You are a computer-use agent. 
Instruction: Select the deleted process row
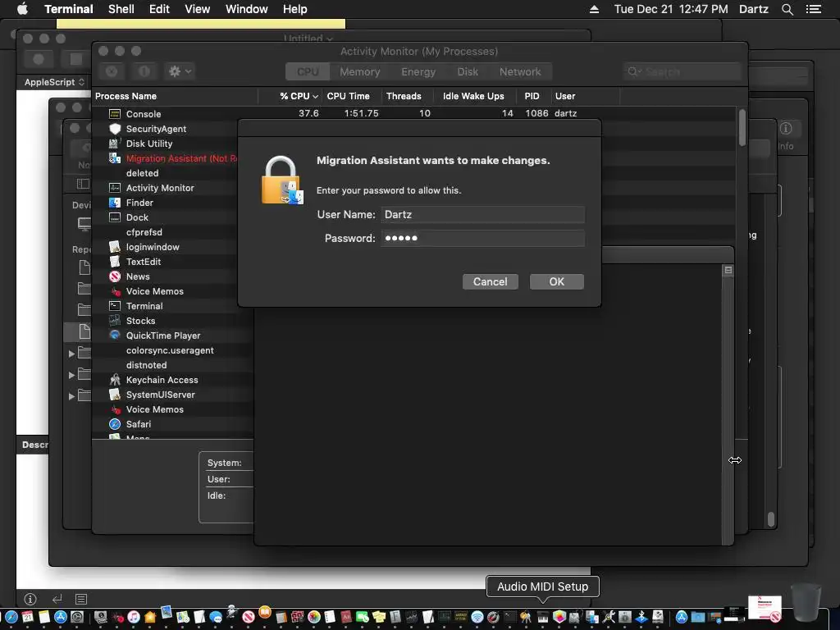(x=165, y=173)
